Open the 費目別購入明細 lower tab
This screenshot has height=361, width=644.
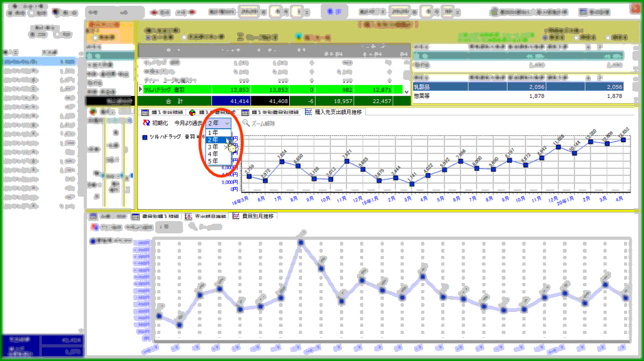pyautogui.click(x=156, y=216)
